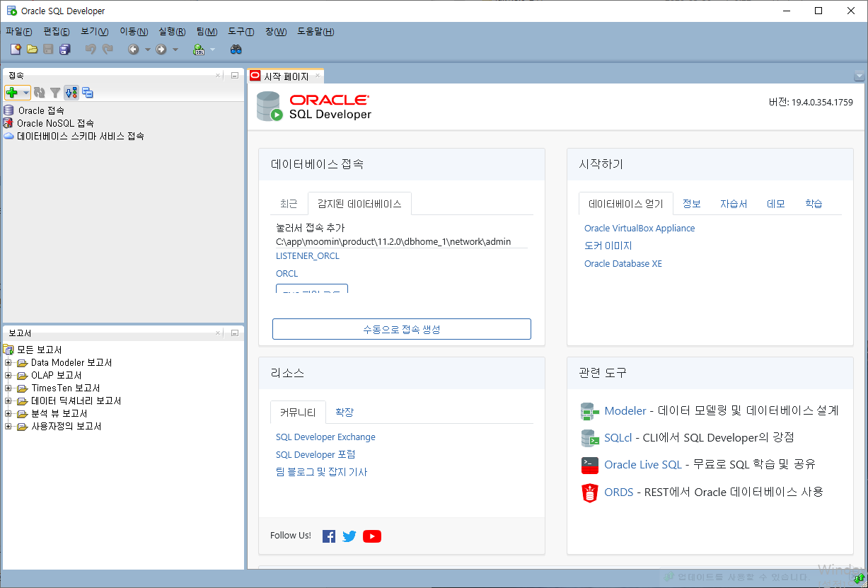
Task: Open the 이동(N) menu
Action: point(134,31)
